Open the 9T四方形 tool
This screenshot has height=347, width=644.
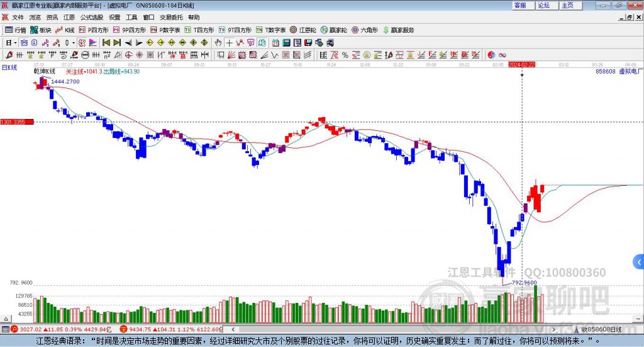click(235, 30)
